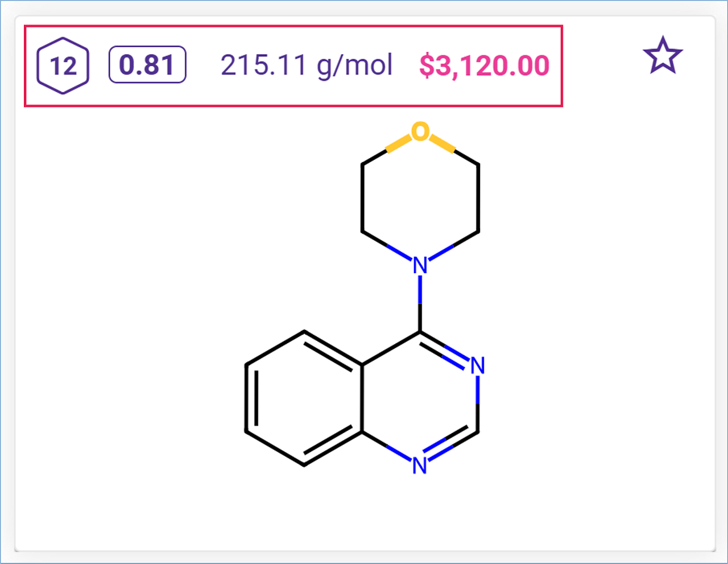Click the left vertical bond of the morpholine ring
This screenshot has height=564, width=728.
[x=362, y=198]
